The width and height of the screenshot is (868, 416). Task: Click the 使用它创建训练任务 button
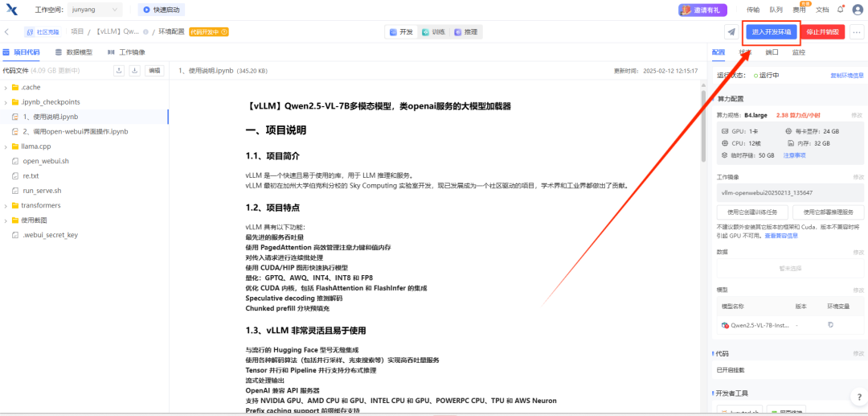point(751,212)
